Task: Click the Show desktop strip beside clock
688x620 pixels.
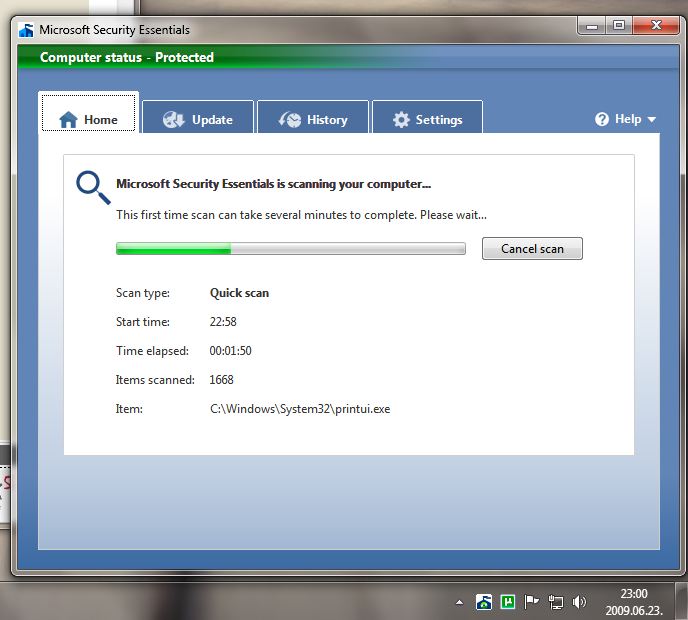Action: pos(681,601)
